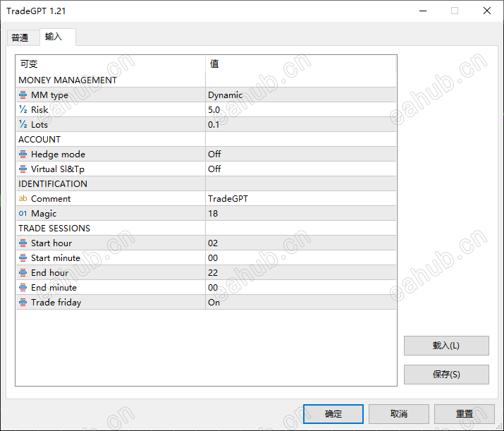The height and width of the screenshot is (431, 504).
Task: Open the End minute value 00
Action: 300,287
